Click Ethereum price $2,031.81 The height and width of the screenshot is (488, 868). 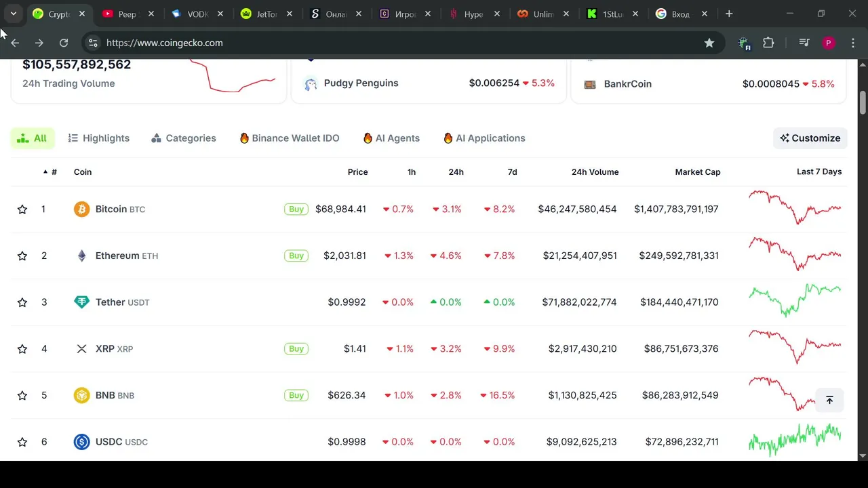[344, 256]
